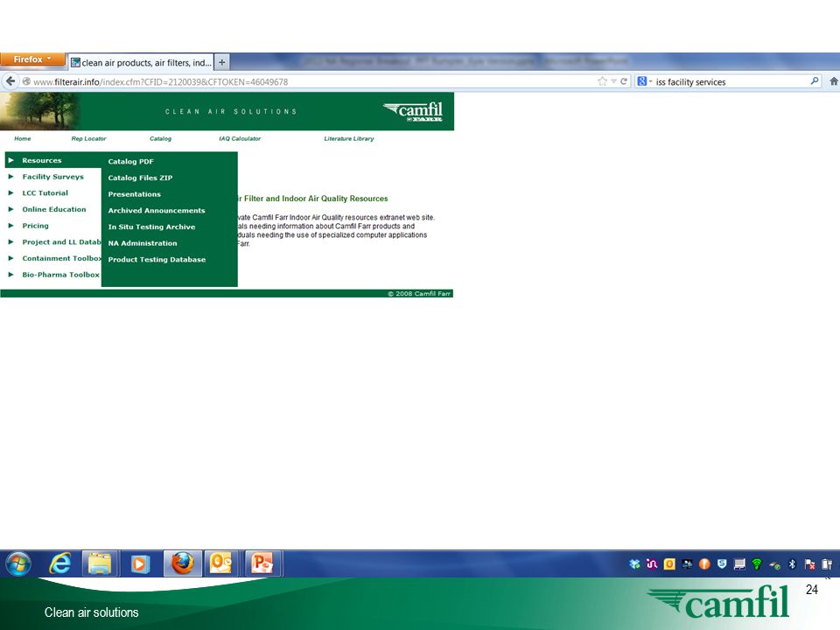Open PowerPoint from the taskbar
The height and width of the screenshot is (630, 840).
pyautogui.click(x=262, y=563)
